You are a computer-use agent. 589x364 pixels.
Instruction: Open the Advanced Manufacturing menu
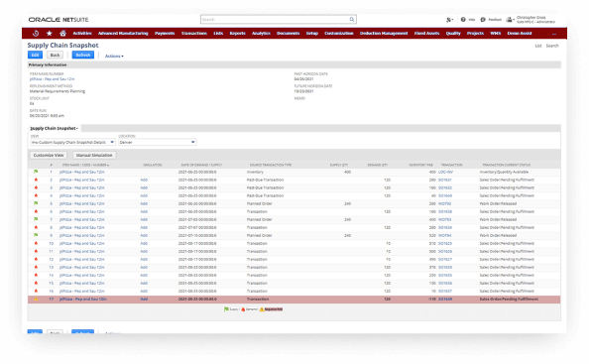pyautogui.click(x=123, y=33)
